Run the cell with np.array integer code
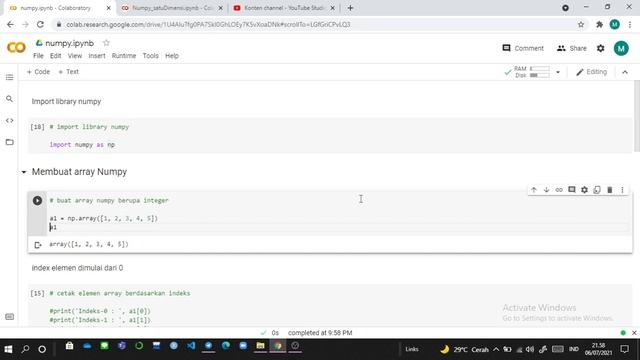This screenshot has height=360, width=640. (37, 200)
